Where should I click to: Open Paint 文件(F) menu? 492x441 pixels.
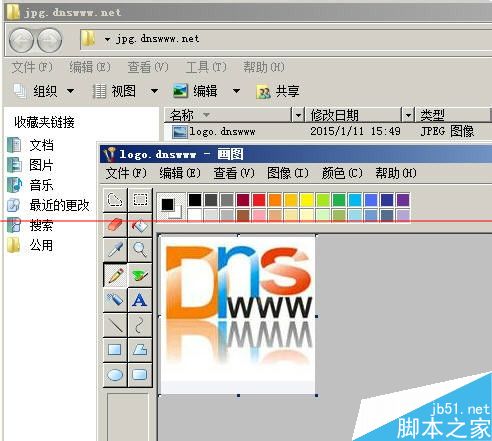126,173
